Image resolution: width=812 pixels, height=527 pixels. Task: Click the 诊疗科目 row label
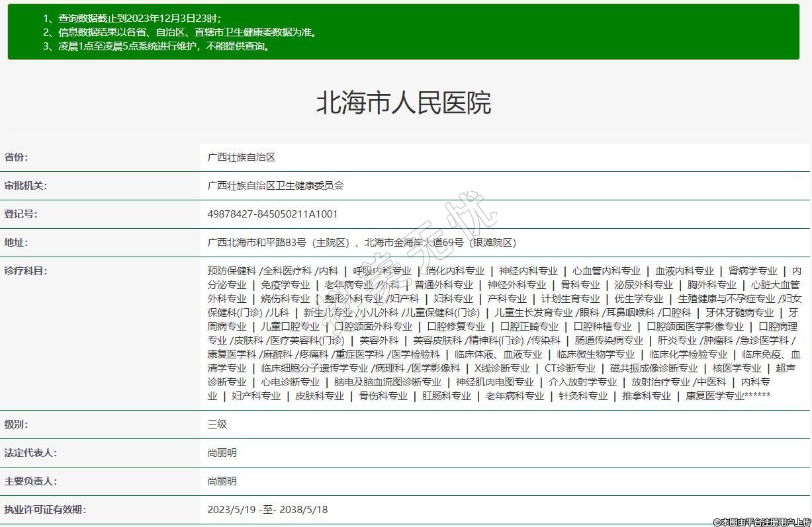[26, 271]
